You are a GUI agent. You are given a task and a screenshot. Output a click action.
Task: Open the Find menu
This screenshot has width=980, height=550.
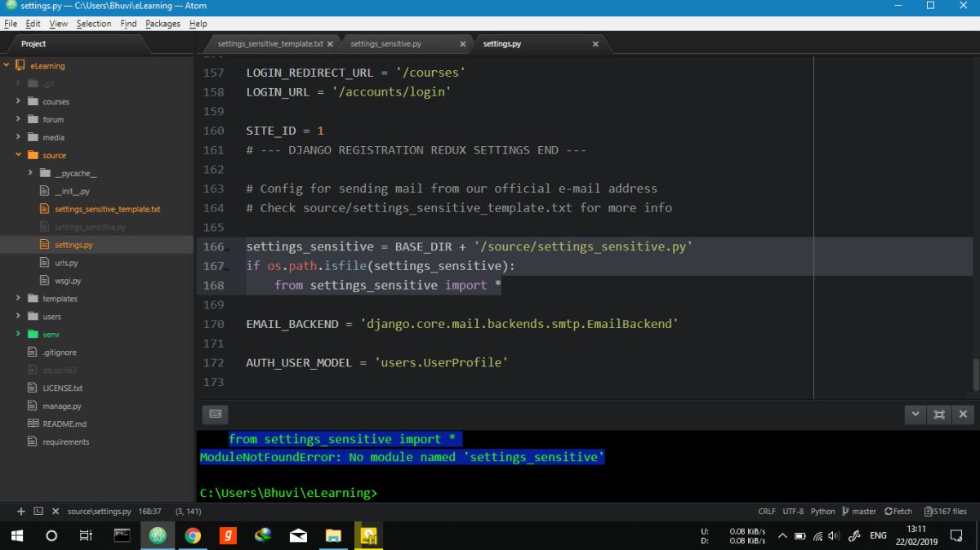click(129, 24)
